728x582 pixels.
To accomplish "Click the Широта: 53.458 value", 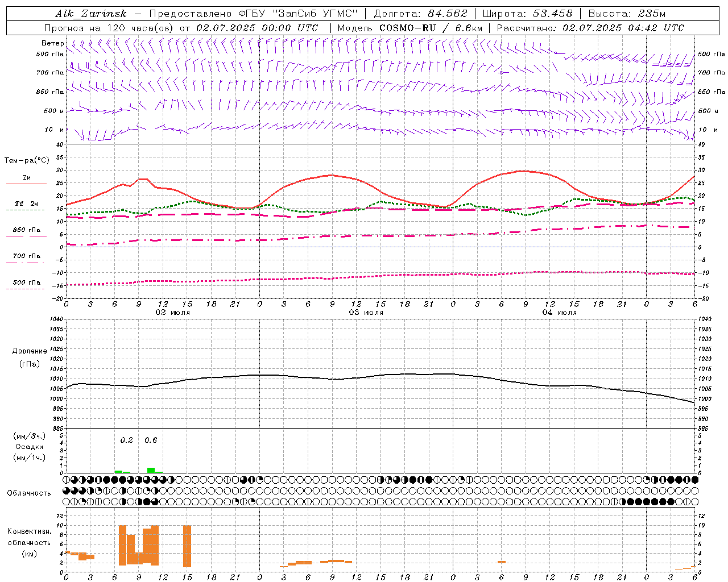I will pos(527,14).
